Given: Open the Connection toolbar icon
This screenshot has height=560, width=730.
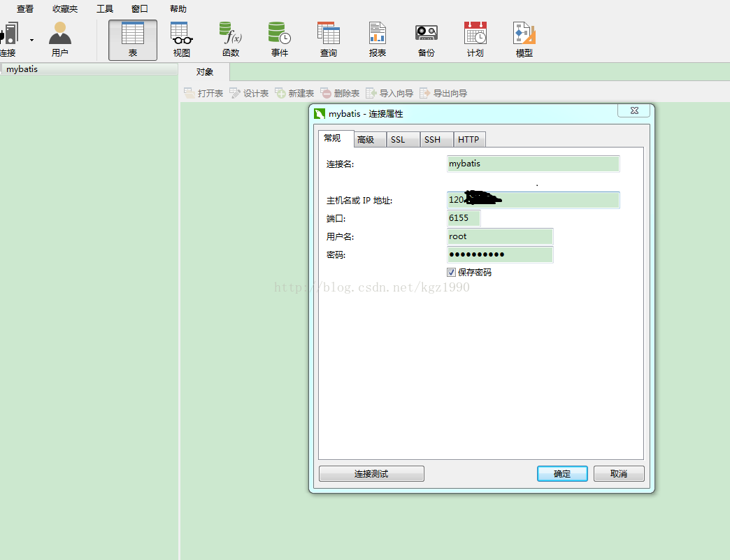Looking at the screenshot, I should tap(9, 39).
